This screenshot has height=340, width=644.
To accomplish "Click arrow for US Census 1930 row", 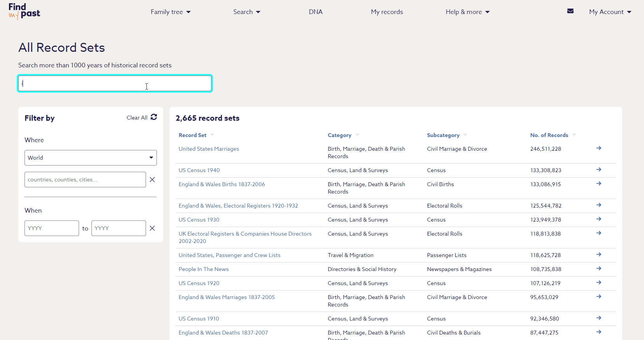I will pyautogui.click(x=599, y=219).
